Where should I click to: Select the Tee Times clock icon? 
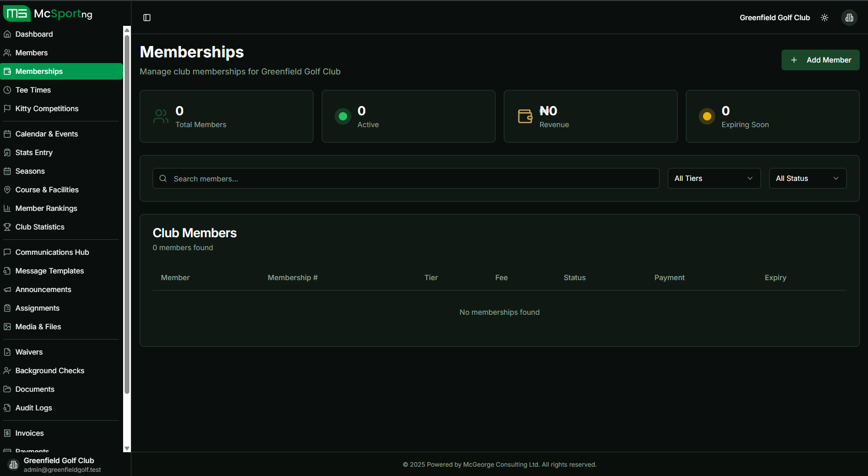pyautogui.click(x=7, y=90)
